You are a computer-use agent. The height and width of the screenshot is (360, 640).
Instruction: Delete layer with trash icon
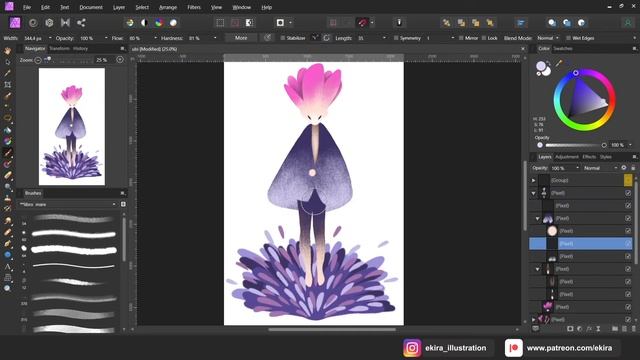click(633, 329)
